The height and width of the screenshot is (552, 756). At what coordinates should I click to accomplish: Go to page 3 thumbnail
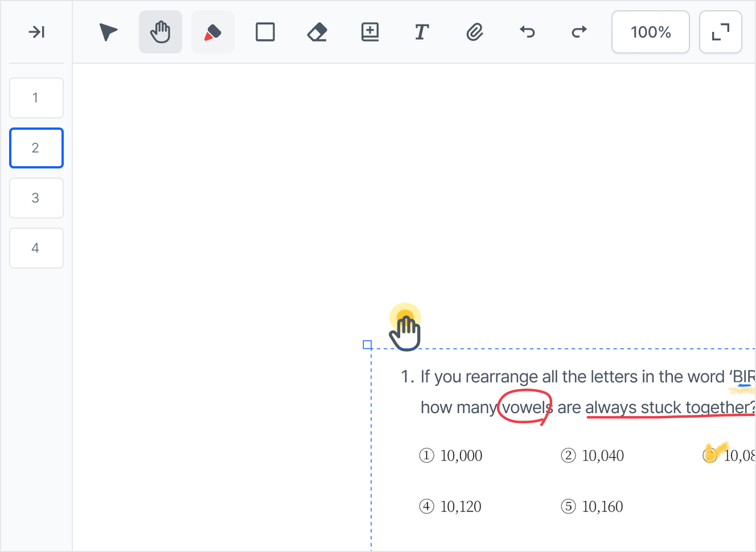pyautogui.click(x=36, y=198)
